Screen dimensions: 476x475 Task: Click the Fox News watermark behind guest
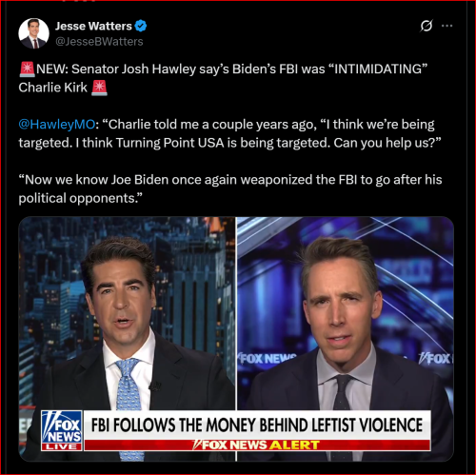(x=268, y=359)
